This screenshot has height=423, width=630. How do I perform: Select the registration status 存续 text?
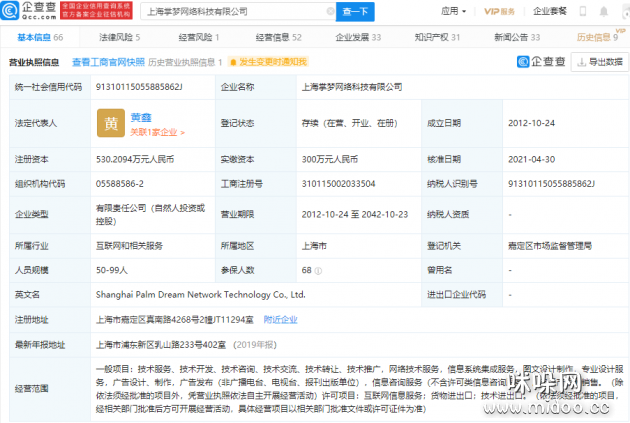[x=350, y=123]
